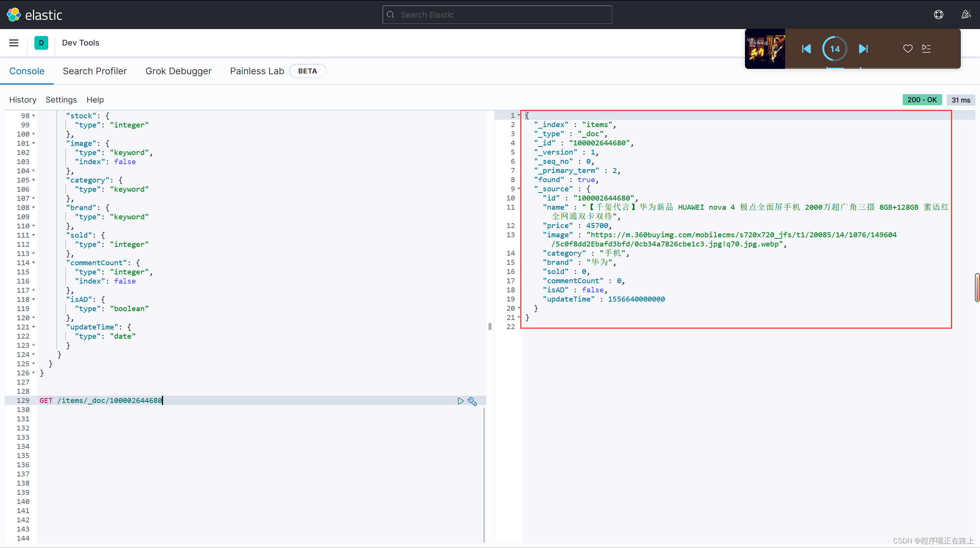Fold the "updateTime" block at line 121
The width and height of the screenshot is (980, 548).
(x=34, y=327)
